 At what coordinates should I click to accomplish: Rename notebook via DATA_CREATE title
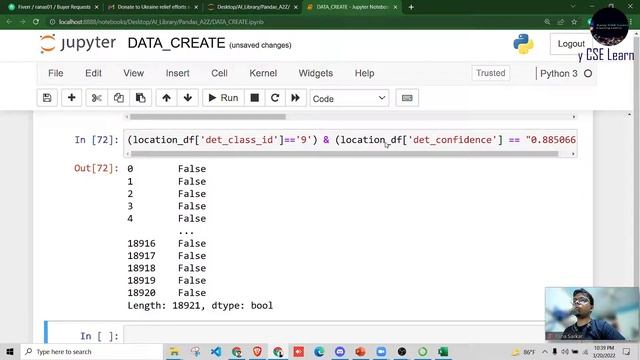tap(176, 43)
